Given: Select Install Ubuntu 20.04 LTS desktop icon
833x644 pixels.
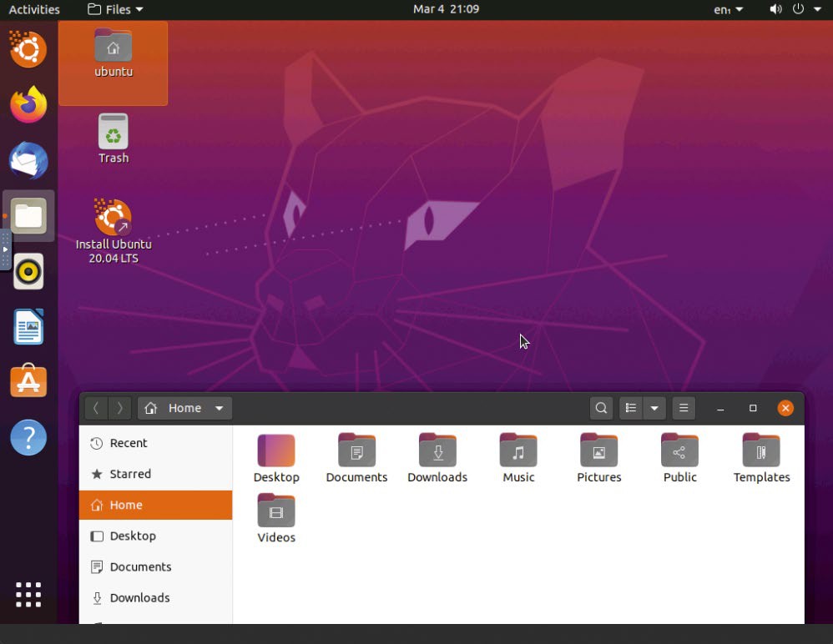Looking at the screenshot, I should tap(114, 231).
